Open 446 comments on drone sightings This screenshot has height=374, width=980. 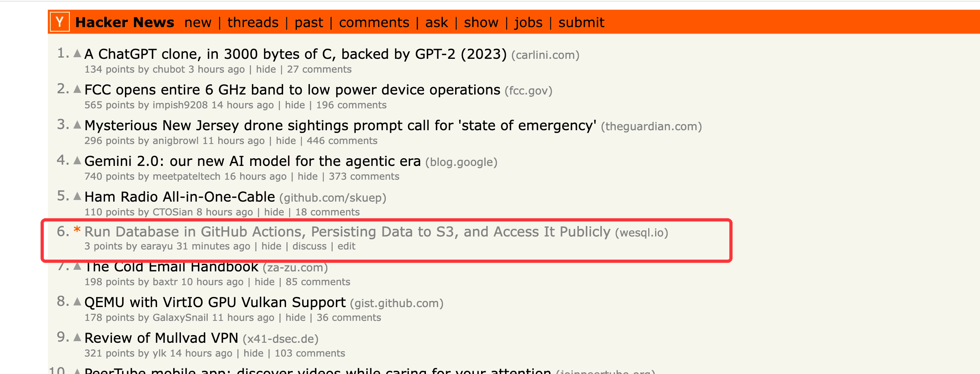(342, 141)
